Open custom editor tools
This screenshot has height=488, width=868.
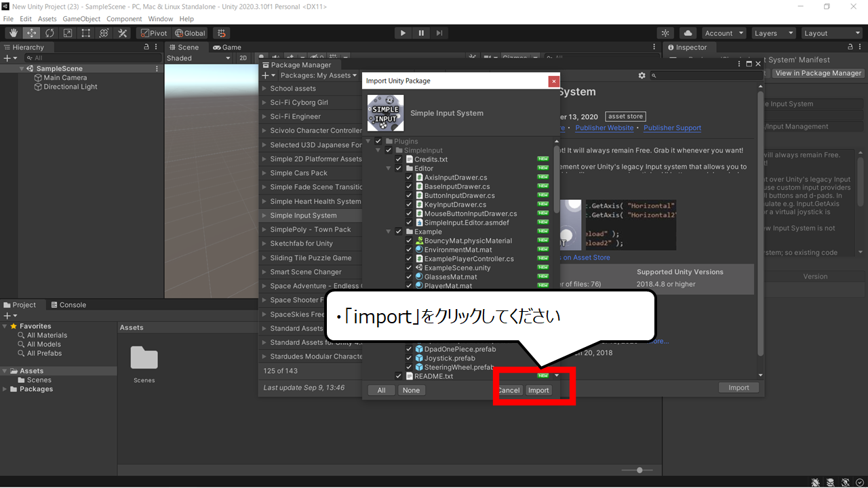[123, 33]
